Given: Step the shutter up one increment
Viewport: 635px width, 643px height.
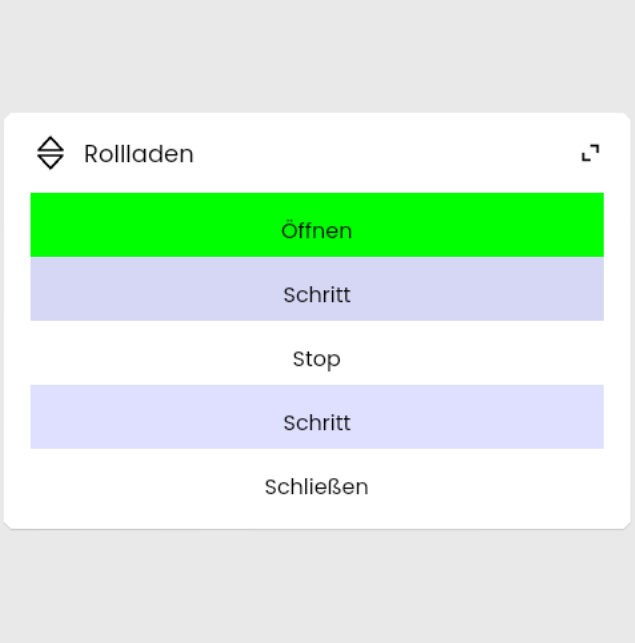Looking at the screenshot, I should 317,295.
